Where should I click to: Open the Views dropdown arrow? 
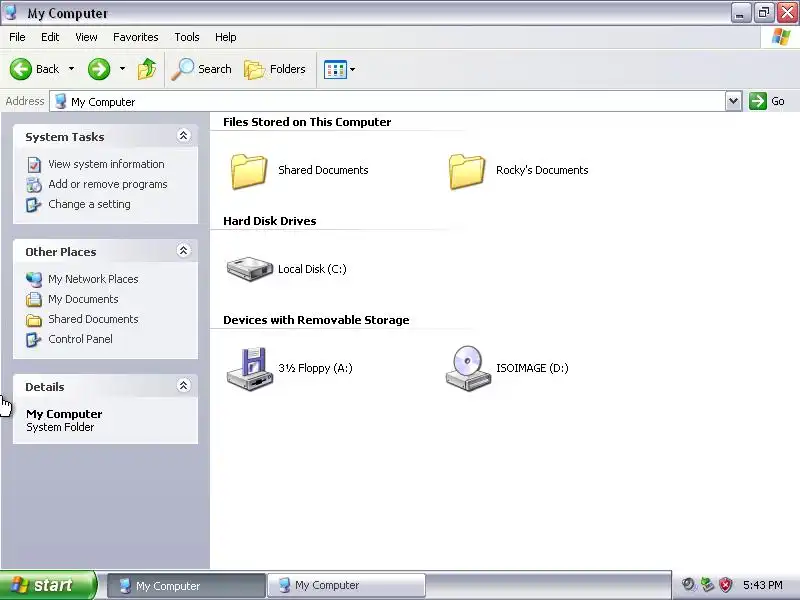pyautogui.click(x=353, y=69)
